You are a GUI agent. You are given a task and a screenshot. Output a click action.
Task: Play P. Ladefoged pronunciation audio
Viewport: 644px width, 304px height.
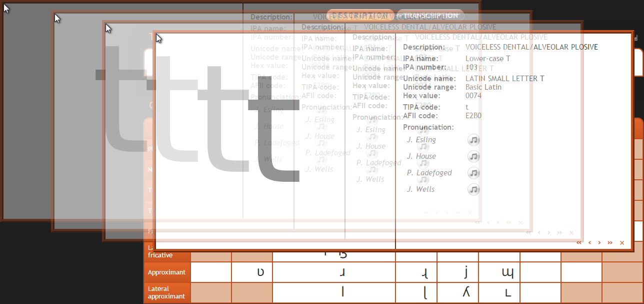click(473, 173)
